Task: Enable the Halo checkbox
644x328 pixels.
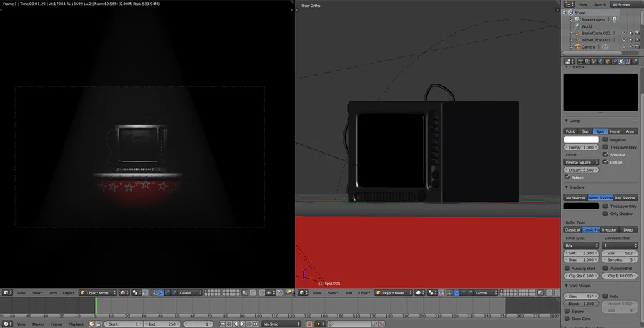Action: pyautogui.click(x=605, y=296)
